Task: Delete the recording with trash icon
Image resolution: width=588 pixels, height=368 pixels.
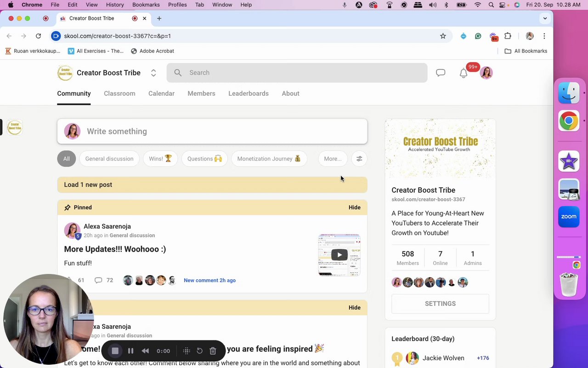Action: click(x=213, y=351)
